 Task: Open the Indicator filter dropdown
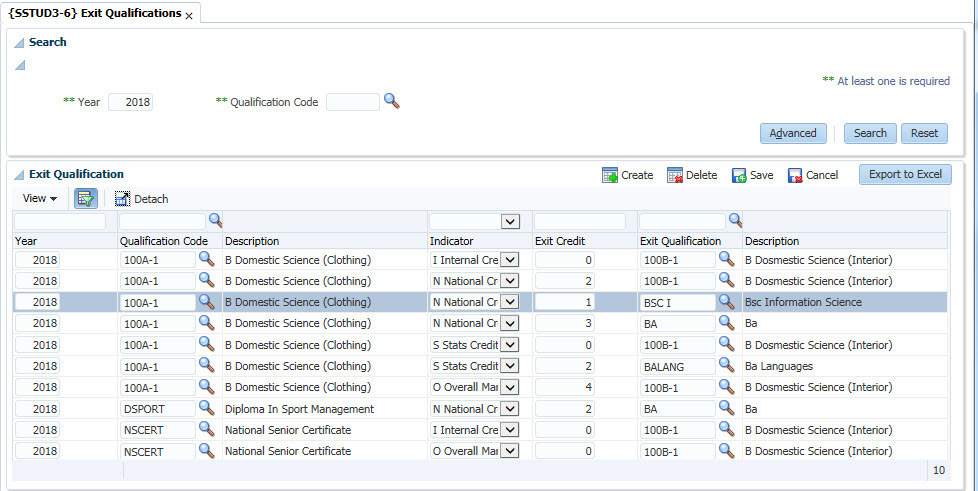pos(510,221)
